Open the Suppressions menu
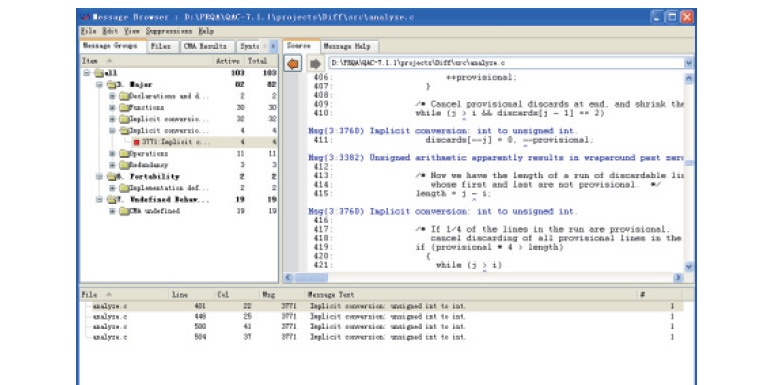Image resolution: width=770 pixels, height=385 pixels. 169,31
